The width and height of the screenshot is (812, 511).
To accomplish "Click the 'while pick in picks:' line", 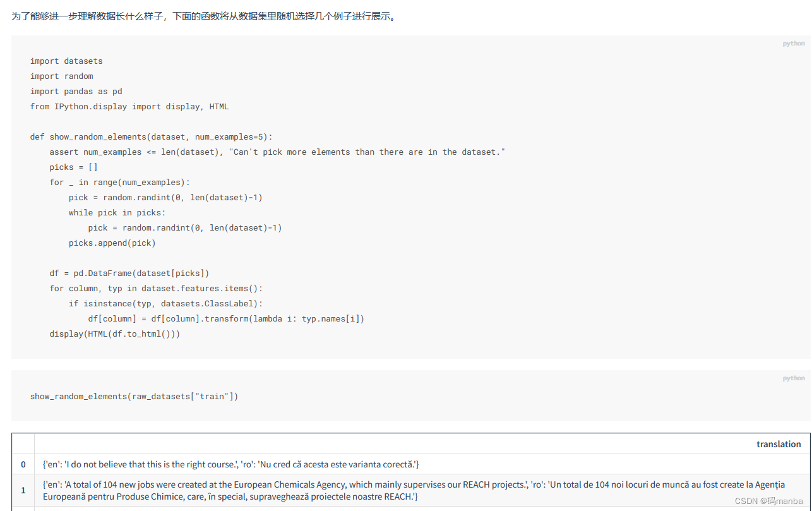I will (x=117, y=213).
